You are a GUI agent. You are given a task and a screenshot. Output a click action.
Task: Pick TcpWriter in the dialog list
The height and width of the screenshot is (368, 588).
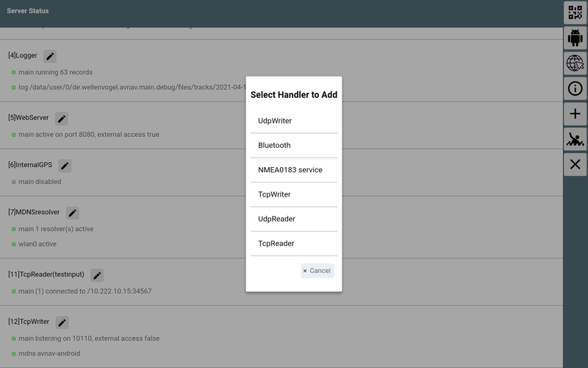293,194
